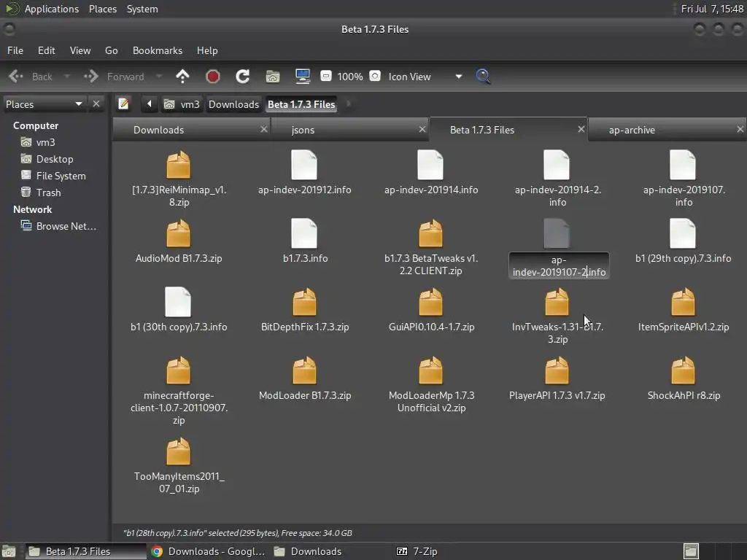Reload the current folder view

click(242, 76)
